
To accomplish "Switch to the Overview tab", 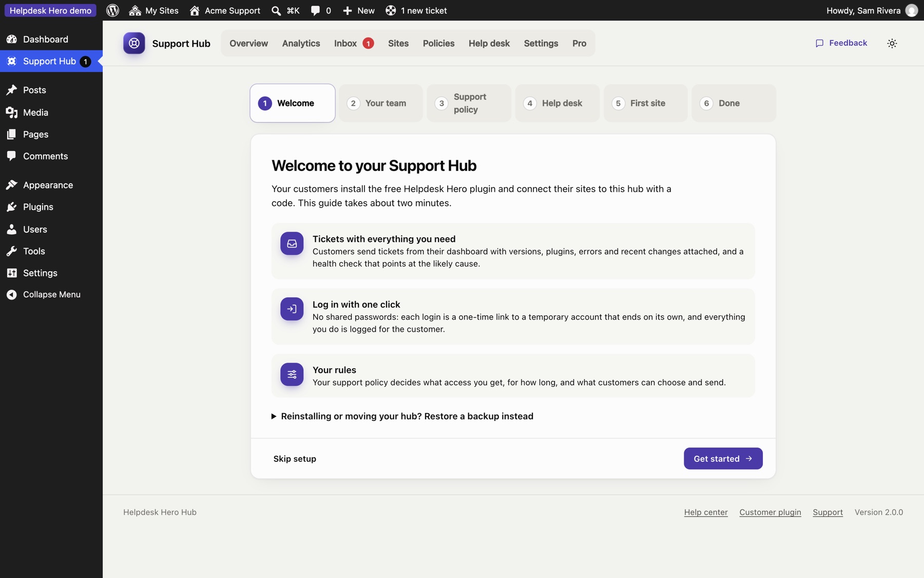I will pyautogui.click(x=248, y=43).
